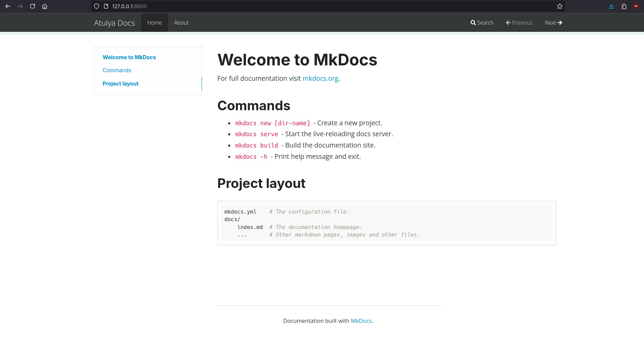Click the address bar showing 127.0.0.1:8000
Image resolution: width=644 pixels, height=342 pixels.
[x=328, y=6]
